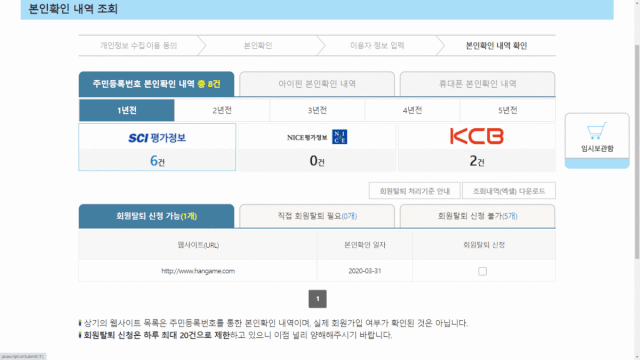This screenshot has height=360, width=640.
Task: Select the 5년전 period tab
Action: pyautogui.click(x=508, y=110)
